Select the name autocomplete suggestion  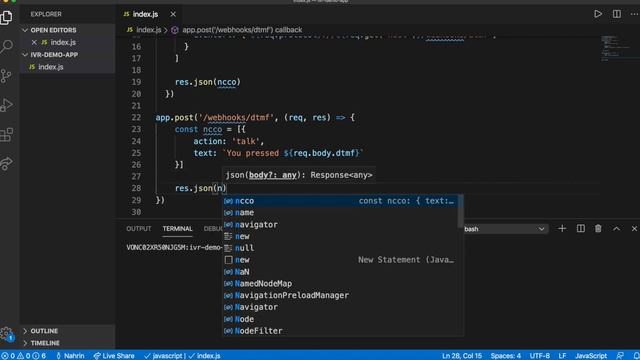click(x=341, y=213)
